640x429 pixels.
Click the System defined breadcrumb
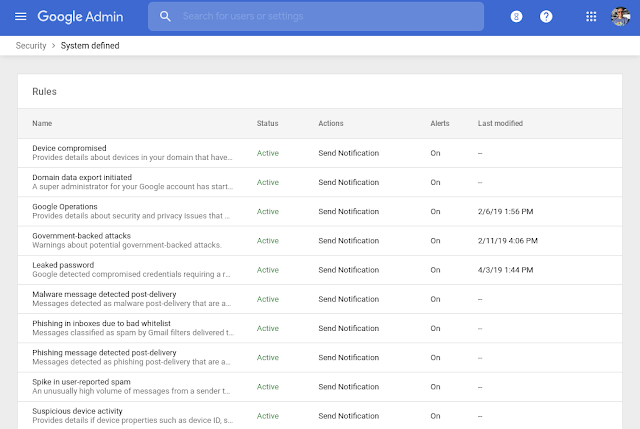coord(90,45)
